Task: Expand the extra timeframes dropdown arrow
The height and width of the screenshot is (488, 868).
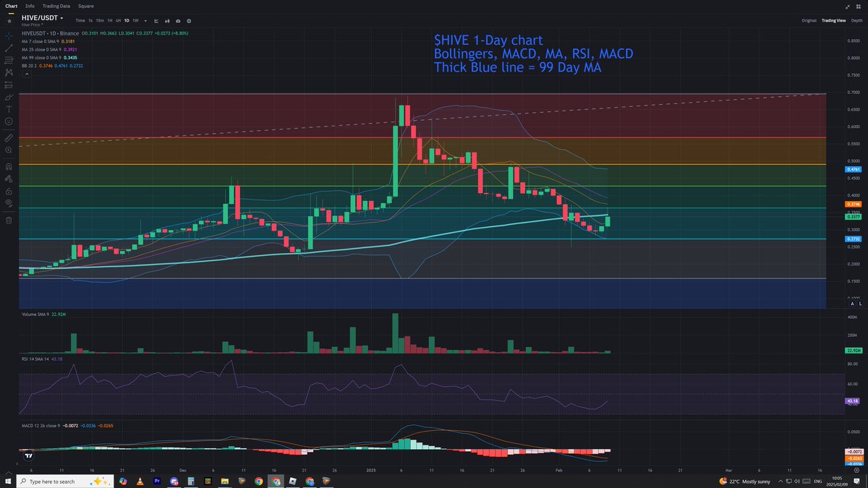Action: [x=145, y=21]
